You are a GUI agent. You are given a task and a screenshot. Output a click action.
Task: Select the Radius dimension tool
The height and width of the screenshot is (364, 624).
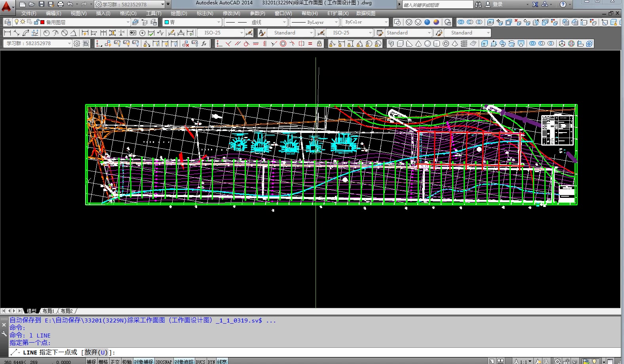click(x=46, y=33)
